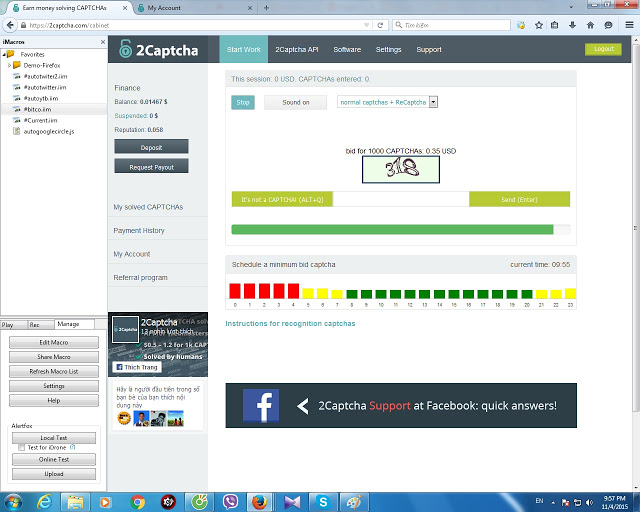
Task: Click the Windows Start button
Action: pos(13,502)
